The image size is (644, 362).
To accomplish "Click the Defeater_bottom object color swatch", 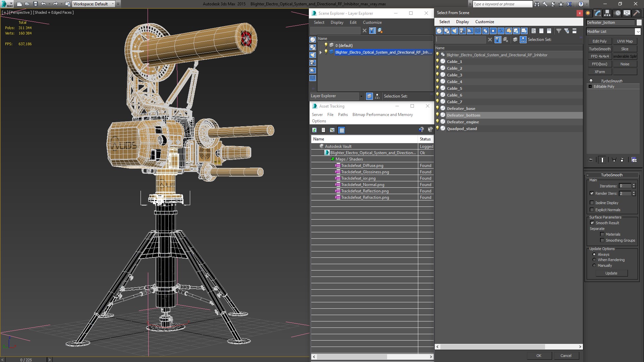I will click(x=639, y=22).
